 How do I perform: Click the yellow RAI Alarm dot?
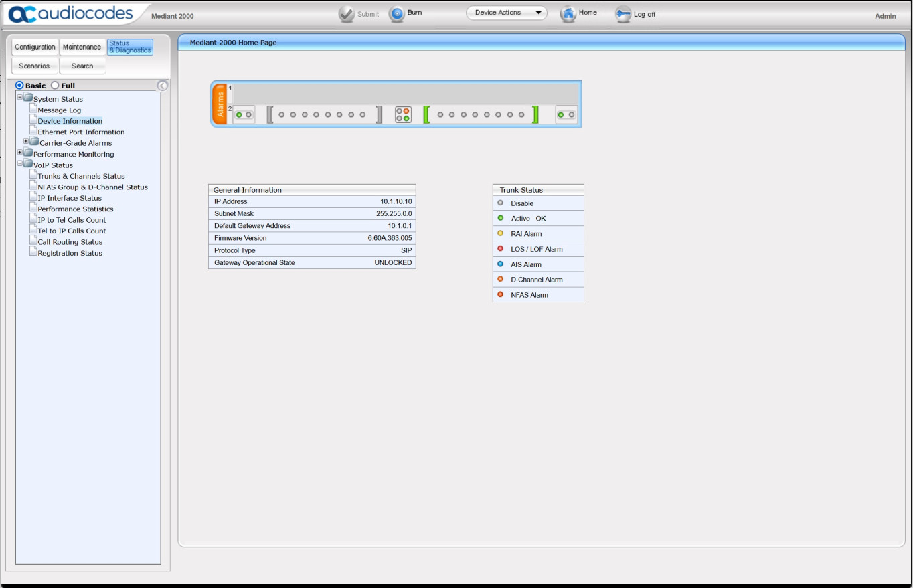point(500,233)
